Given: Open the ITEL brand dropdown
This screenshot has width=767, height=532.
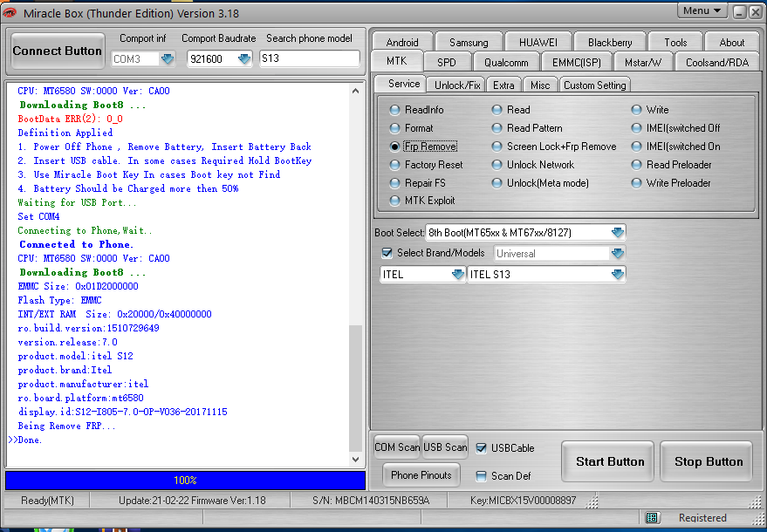Looking at the screenshot, I should click(x=458, y=275).
